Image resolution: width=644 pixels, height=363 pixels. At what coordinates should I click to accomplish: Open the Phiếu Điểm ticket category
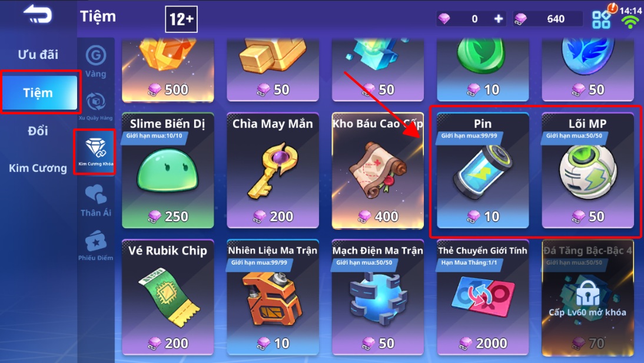point(96,246)
